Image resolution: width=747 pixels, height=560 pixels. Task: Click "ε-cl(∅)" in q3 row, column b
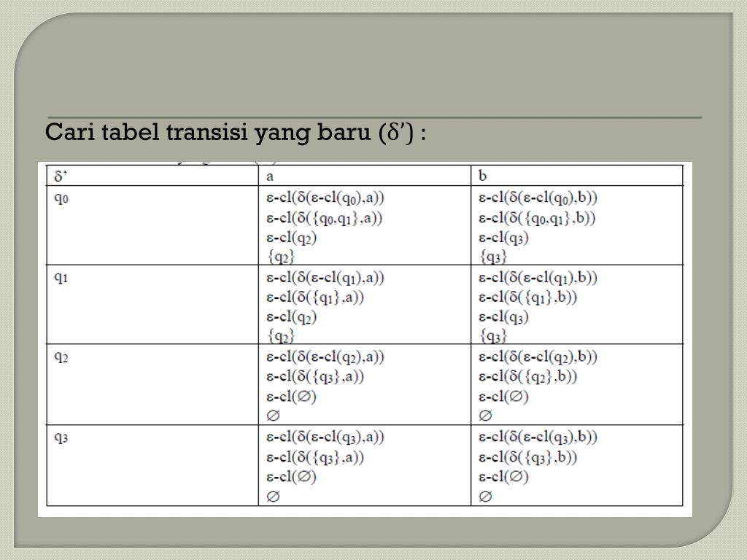pos(503,477)
